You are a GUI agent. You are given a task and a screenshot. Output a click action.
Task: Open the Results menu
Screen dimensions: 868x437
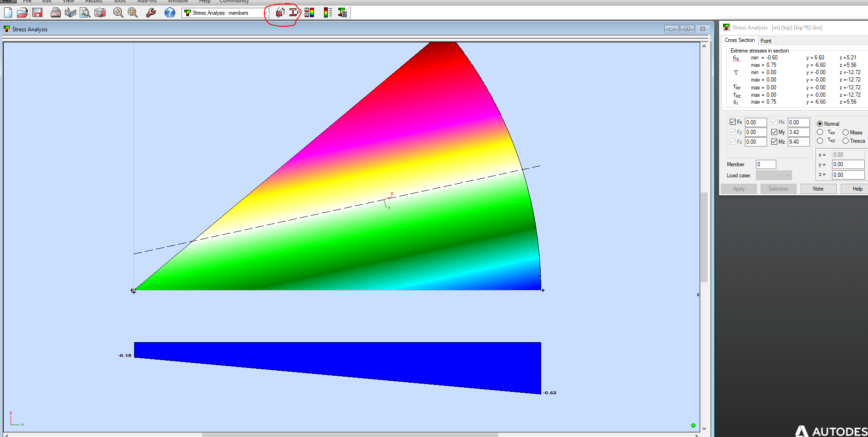click(94, 2)
